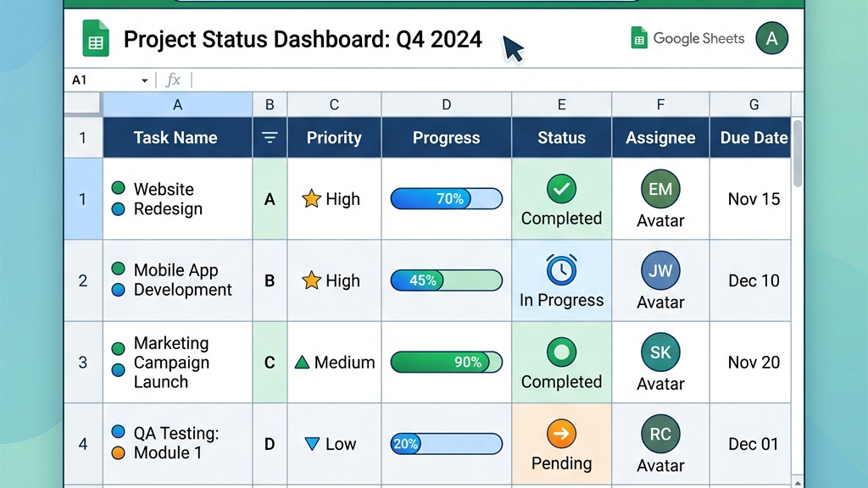
Task: Click the scrollbar up arrow at bottom right
Action: (x=797, y=482)
